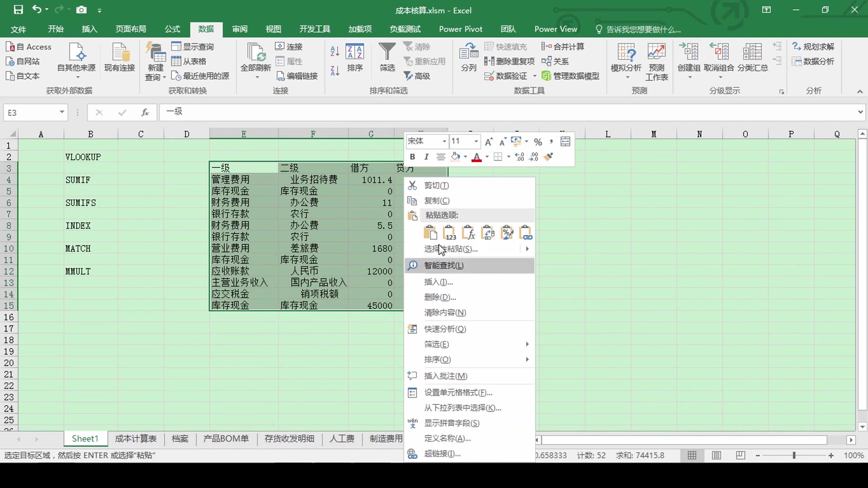Image resolution: width=868 pixels, height=488 pixels.
Task: Expand 粘贴选项 submenu in context menu
Action: [x=527, y=249]
